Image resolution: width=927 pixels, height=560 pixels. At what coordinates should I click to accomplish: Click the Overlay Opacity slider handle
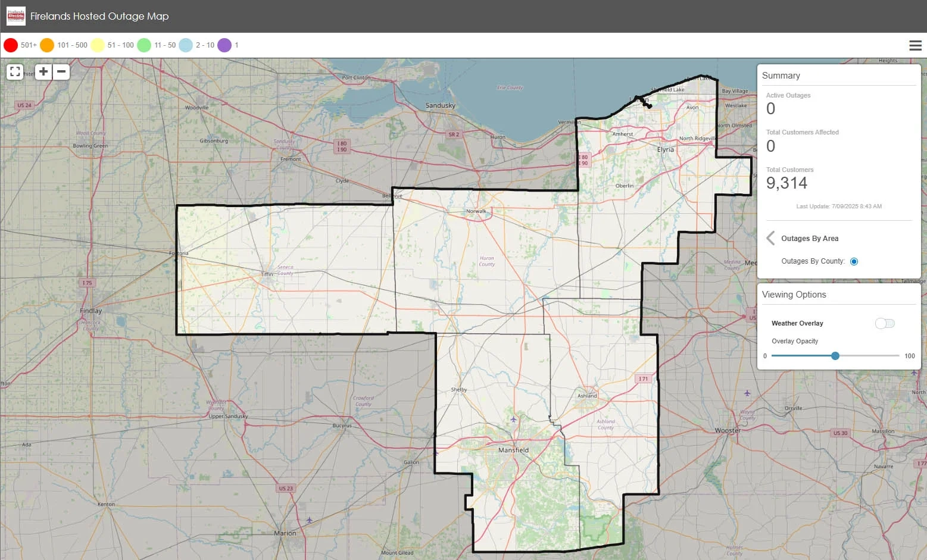click(835, 355)
